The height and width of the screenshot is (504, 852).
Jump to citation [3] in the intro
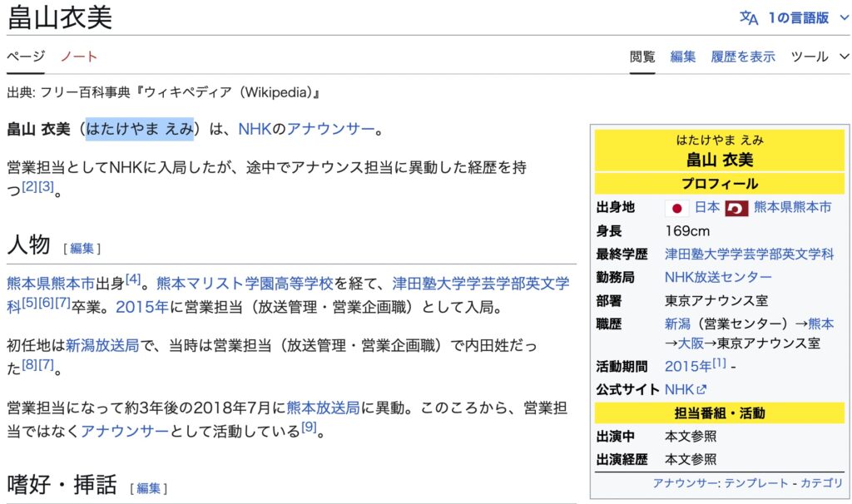pos(46,186)
